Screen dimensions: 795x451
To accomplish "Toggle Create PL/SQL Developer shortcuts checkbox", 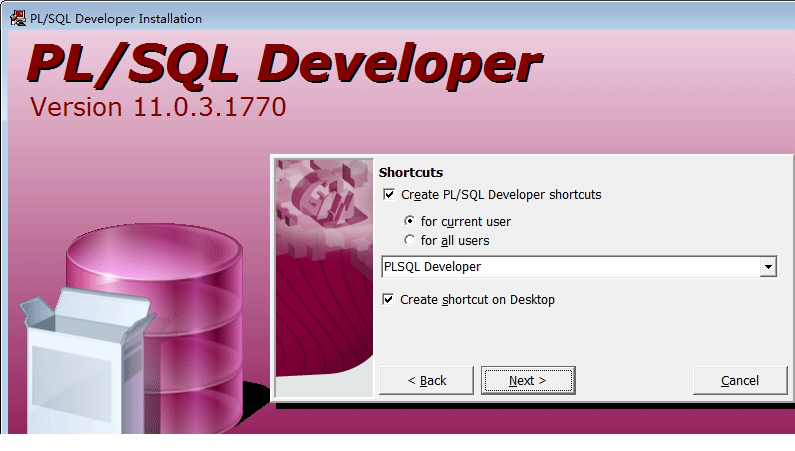I will [389, 195].
